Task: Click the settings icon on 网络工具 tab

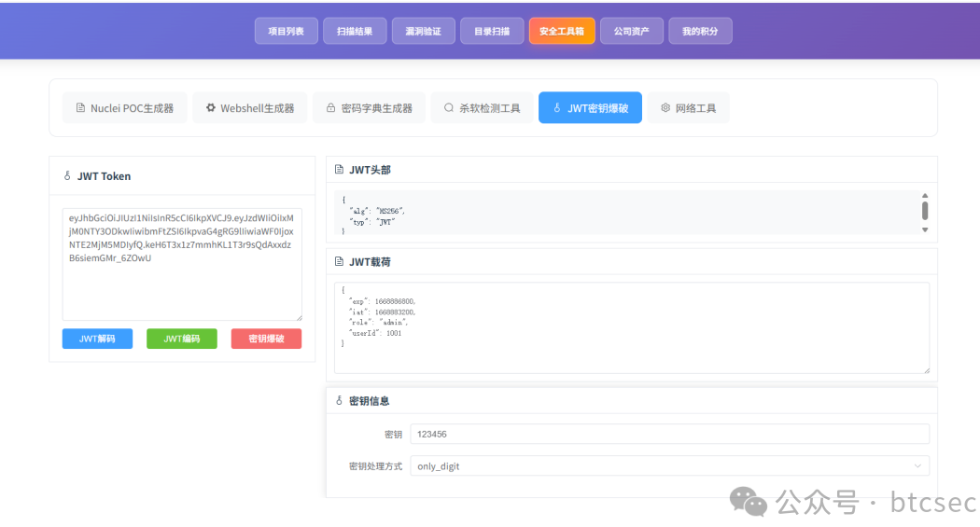Action: 665,108
